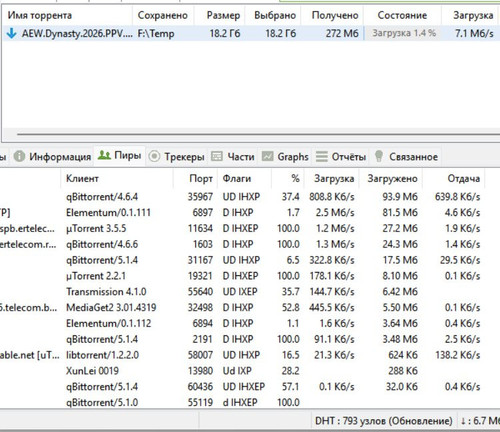Click the Отчёты tab list icon

(x=322, y=156)
